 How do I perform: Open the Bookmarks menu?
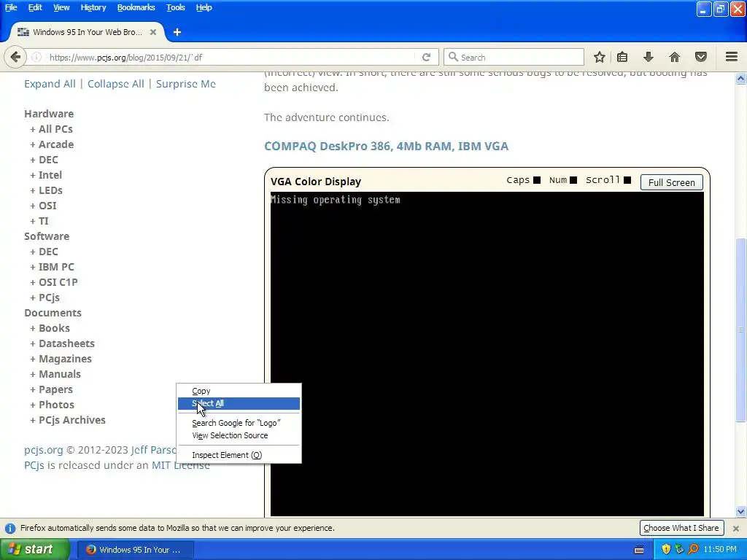(136, 7)
